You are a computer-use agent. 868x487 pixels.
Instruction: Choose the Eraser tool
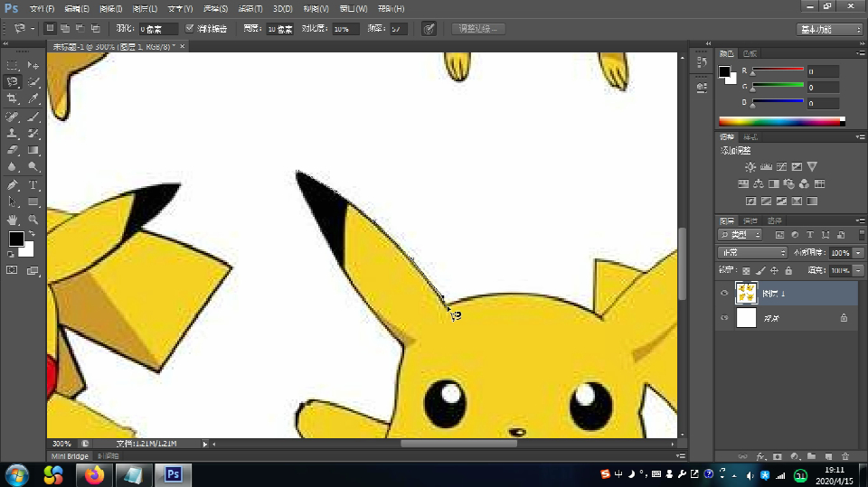(x=13, y=150)
